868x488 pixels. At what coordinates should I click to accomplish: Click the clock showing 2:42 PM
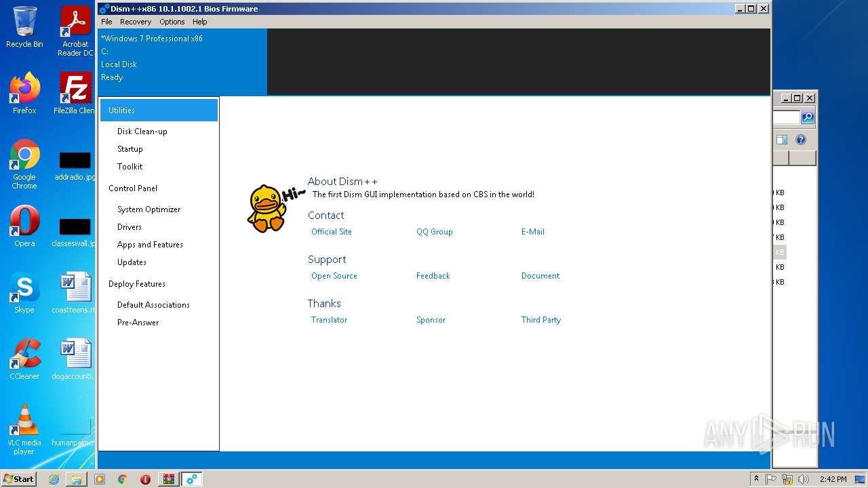tap(833, 479)
